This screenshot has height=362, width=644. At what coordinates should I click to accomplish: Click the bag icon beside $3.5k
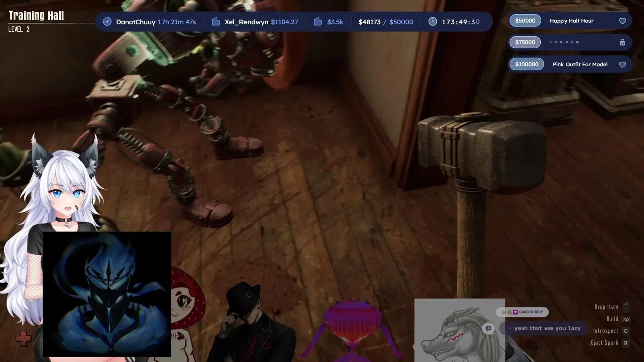(317, 22)
